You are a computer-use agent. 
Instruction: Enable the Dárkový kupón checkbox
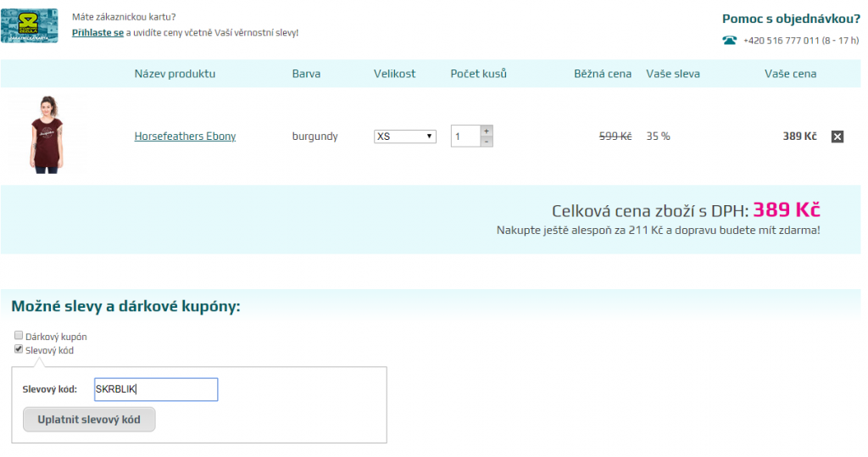pos(19,336)
